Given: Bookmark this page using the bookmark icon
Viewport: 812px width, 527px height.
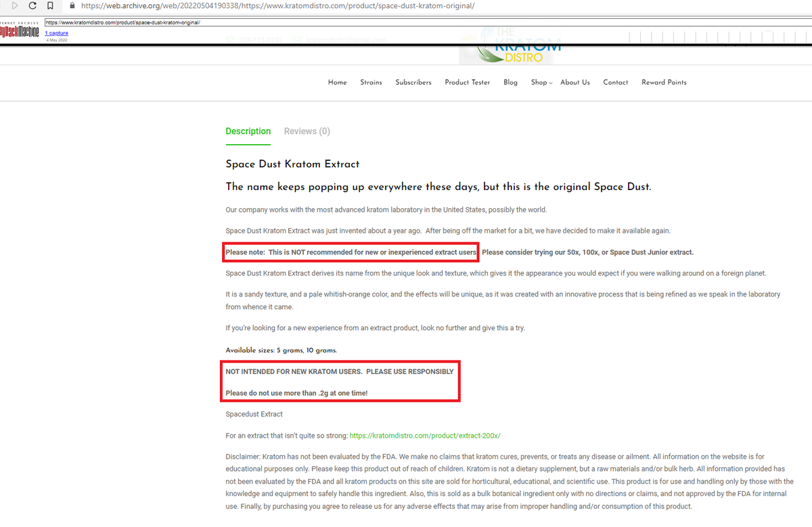Looking at the screenshot, I should point(50,5).
